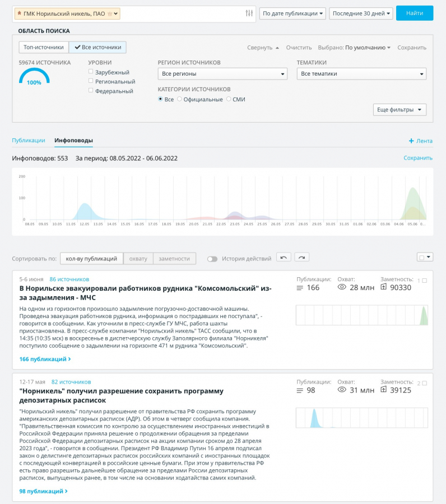
Task: Select the Топ-источники tab
Action: (44, 47)
